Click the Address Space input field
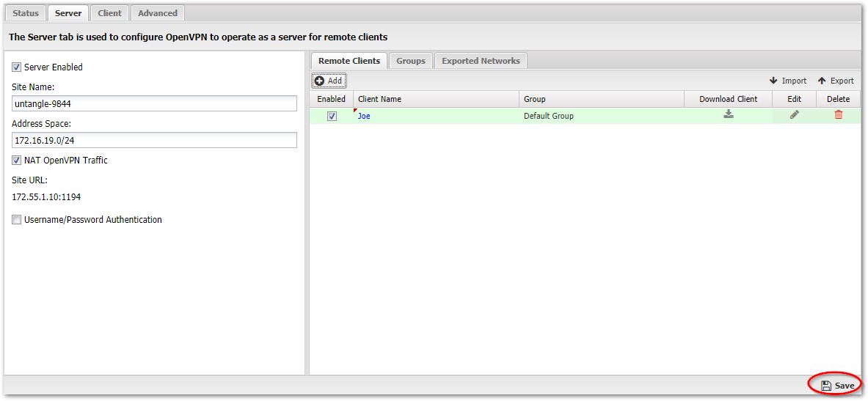Screen dimensions: 868x401 [x=154, y=140]
